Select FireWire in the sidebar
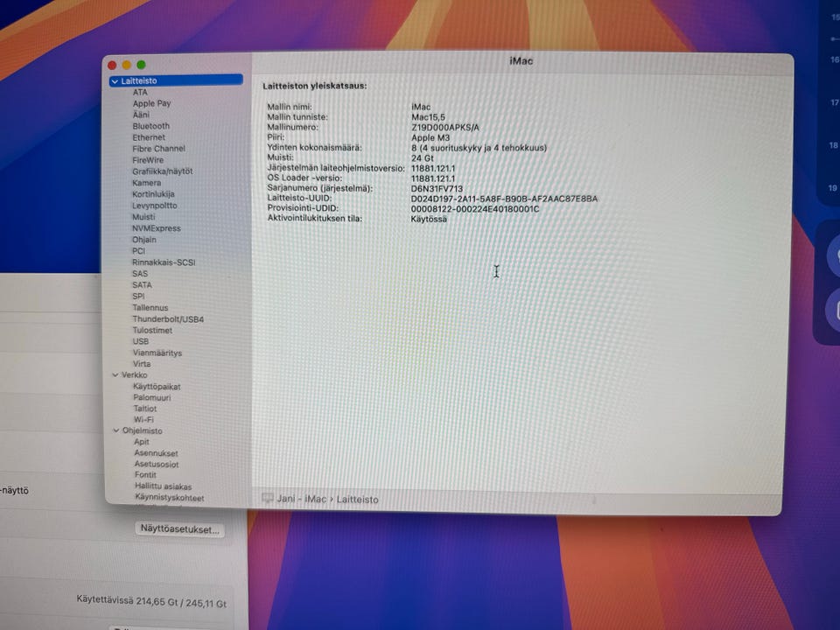 (x=148, y=160)
